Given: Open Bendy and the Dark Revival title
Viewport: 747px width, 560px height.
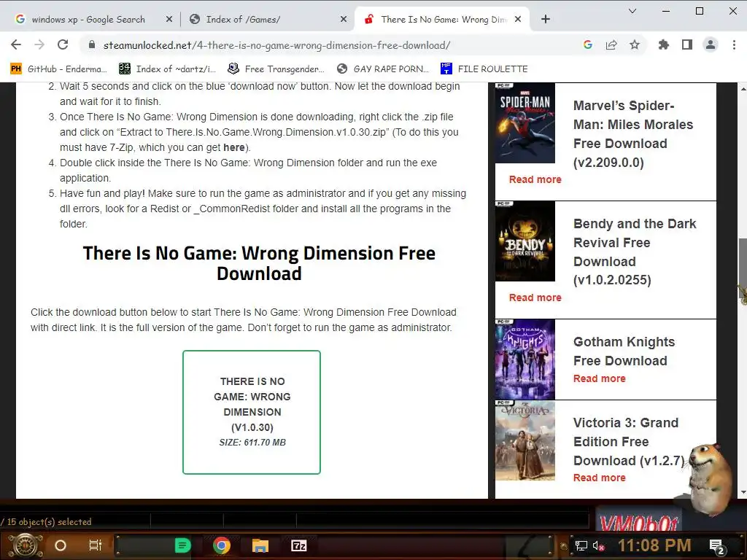Looking at the screenshot, I should point(635,252).
